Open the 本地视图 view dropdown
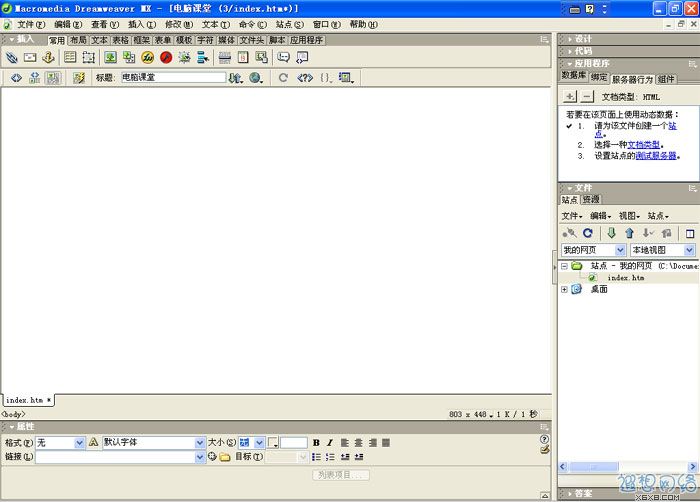The image size is (700, 502). pos(689,250)
